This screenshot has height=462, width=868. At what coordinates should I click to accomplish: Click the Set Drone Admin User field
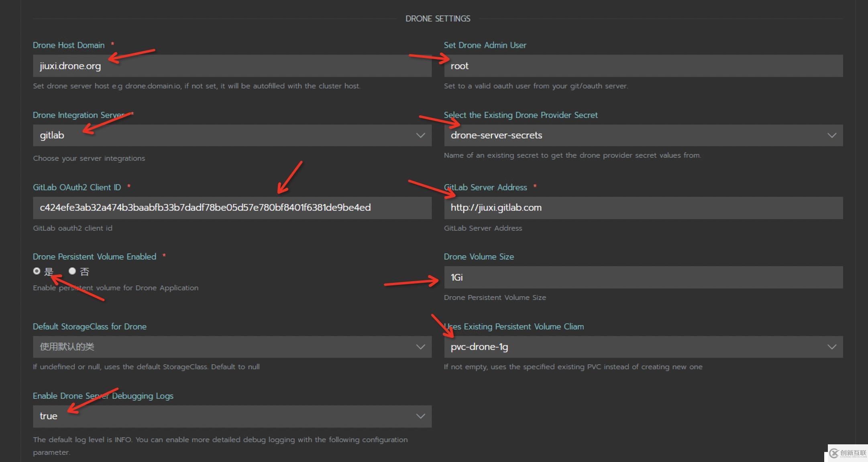pyautogui.click(x=643, y=66)
